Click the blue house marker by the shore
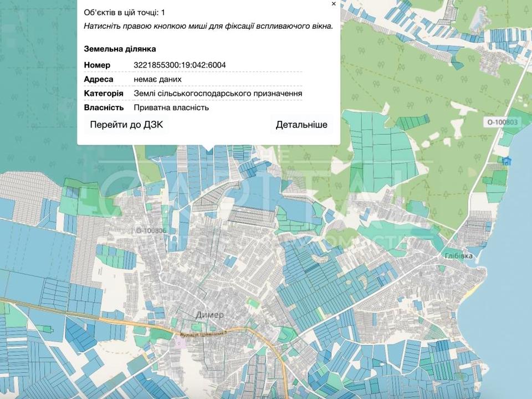Image resolution: width=532 pixels, height=399 pixels. tap(507, 161)
